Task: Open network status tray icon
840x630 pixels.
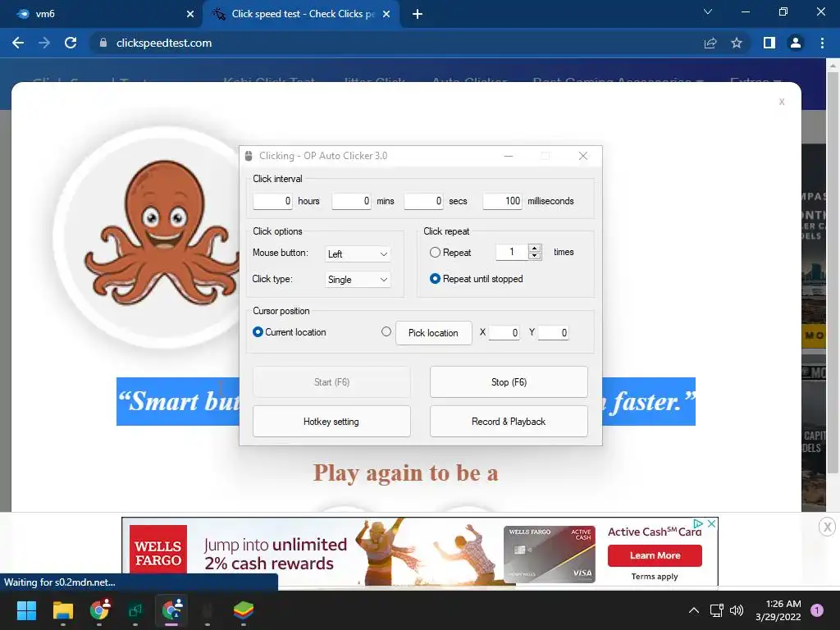Action: click(x=716, y=610)
